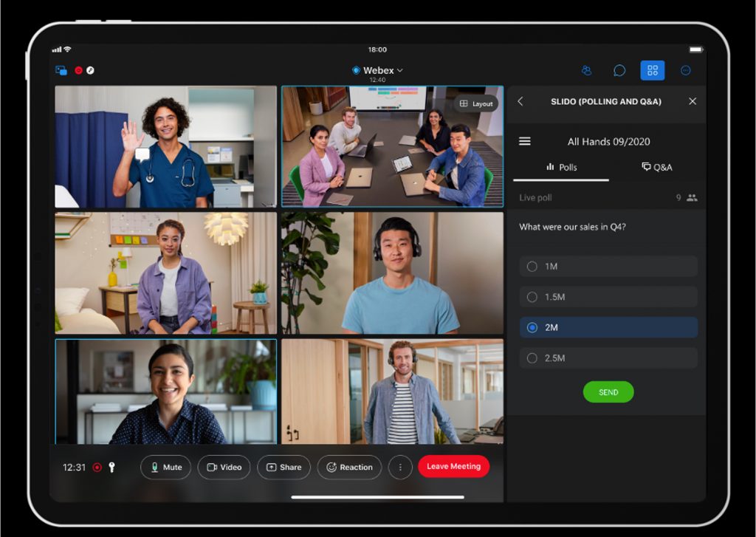This screenshot has height=537, width=756.
Task: Select the video tile of the waving nurse
Action: coord(165,146)
